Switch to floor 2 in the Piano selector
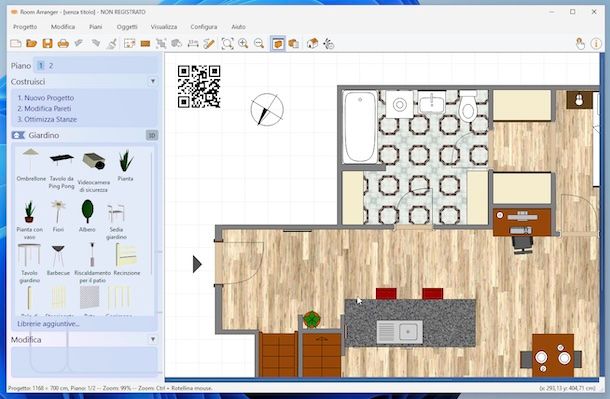610x399 pixels. (x=51, y=66)
